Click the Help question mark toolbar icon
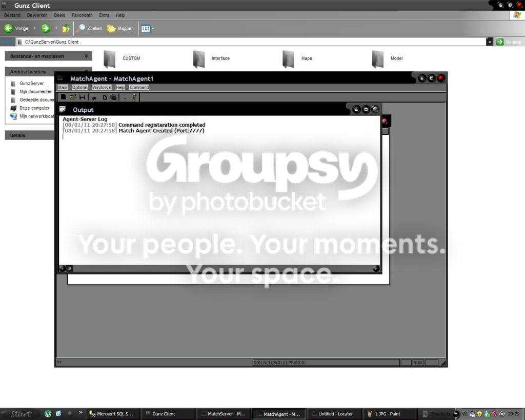Image resolution: width=525 pixels, height=420 pixels. coord(134,97)
